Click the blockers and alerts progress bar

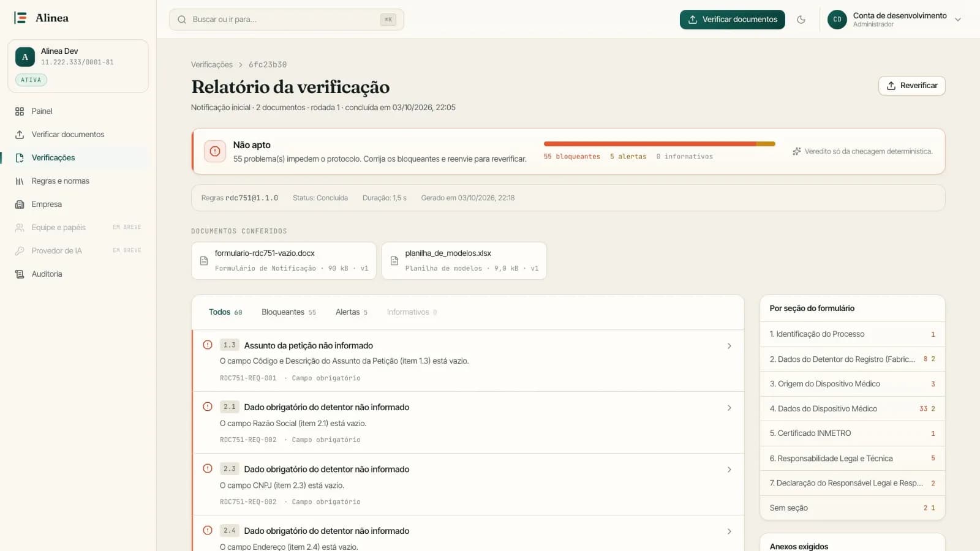coord(659,144)
